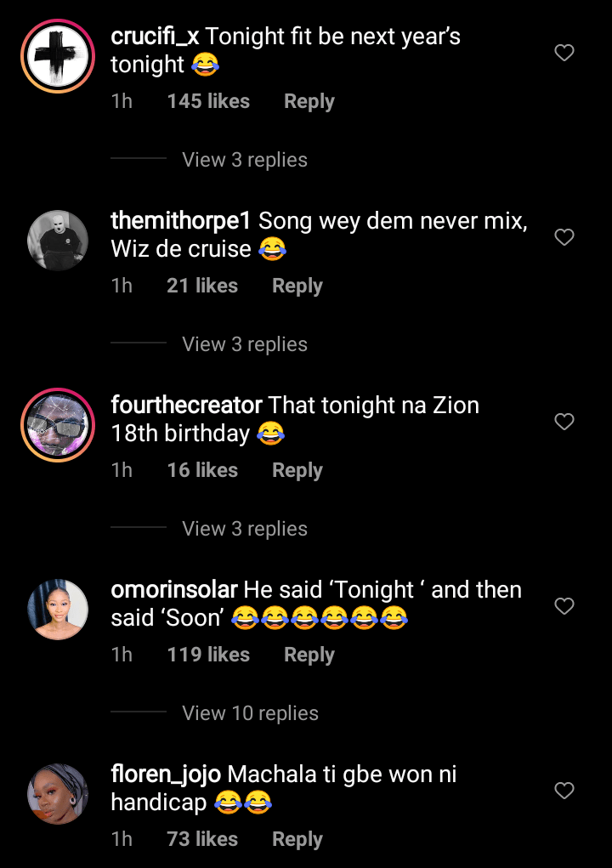Open crucifi_x's profile picture

pos(58,56)
